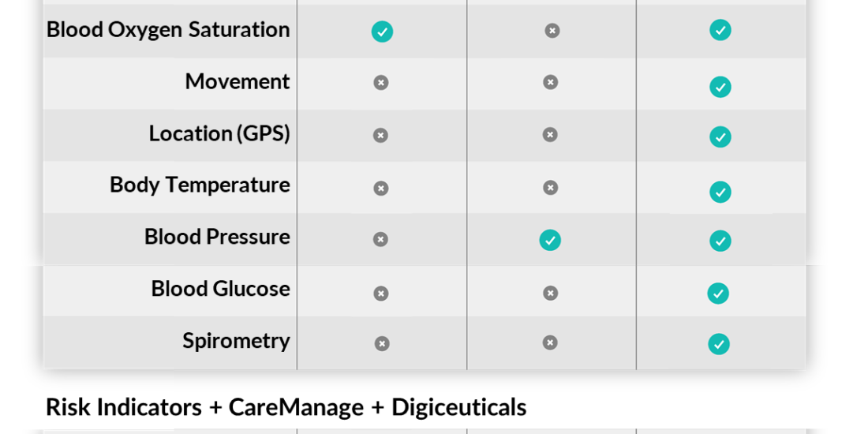The image size is (868, 434).
Task: Click the teal checkmark for Blood Oxygen Saturation in first column
Action: pos(382,32)
